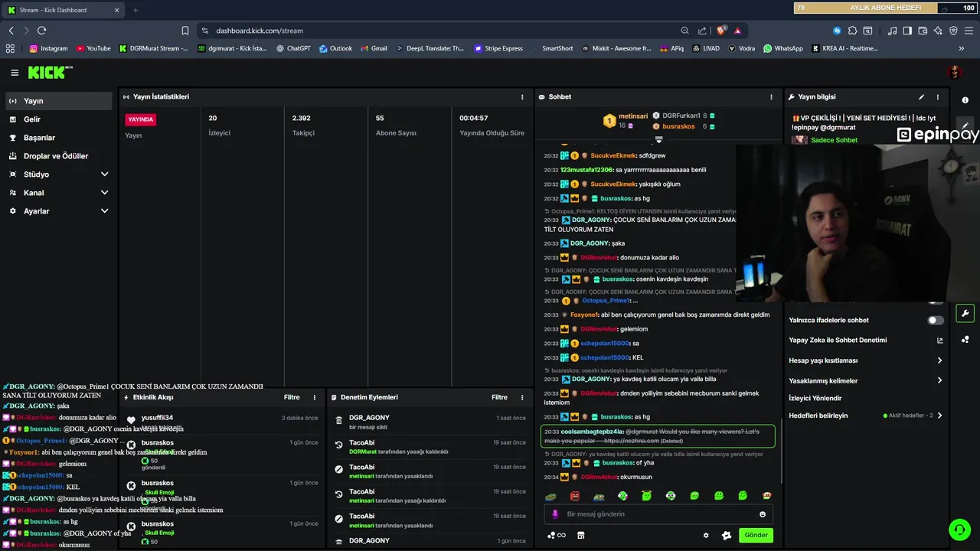Open WhatsApp bookmark
Viewport: 980px width, 551px height.
tap(783, 48)
